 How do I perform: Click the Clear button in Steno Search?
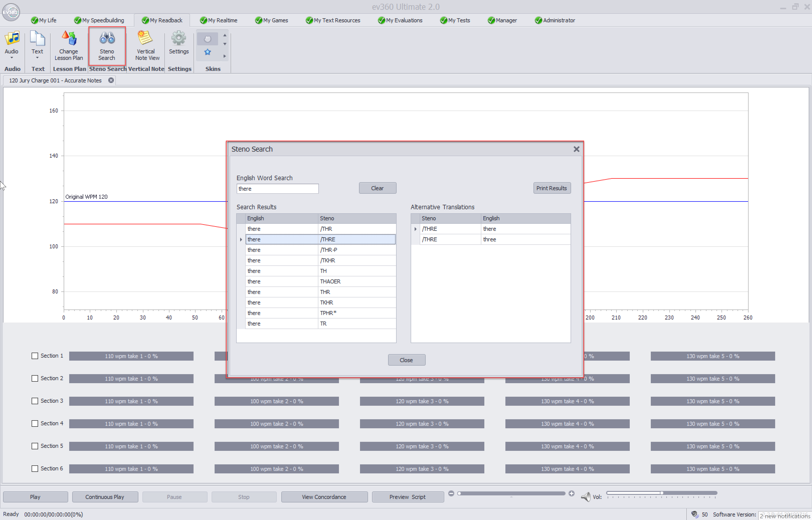coord(377,188)
